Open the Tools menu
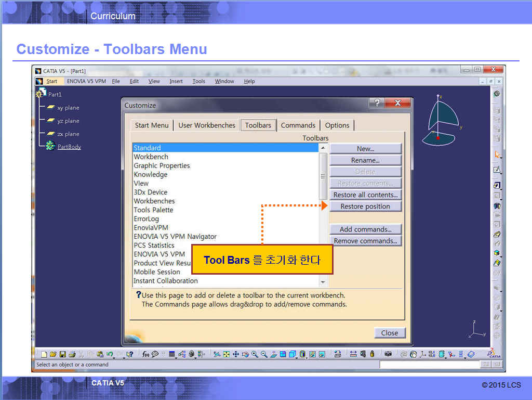This screenshot has height=400, width=532. [x=198, y=81]
